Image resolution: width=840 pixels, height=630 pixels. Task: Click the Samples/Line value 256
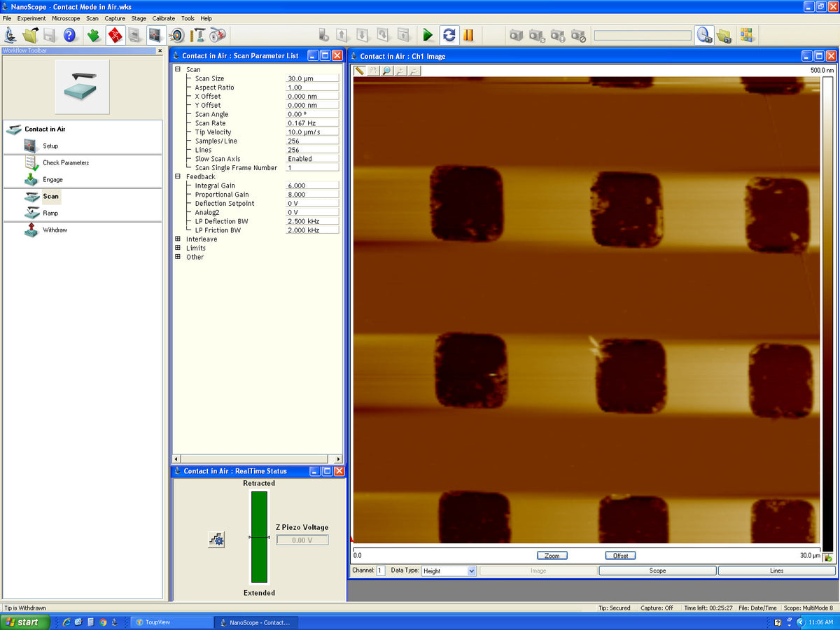click(312, 141)
